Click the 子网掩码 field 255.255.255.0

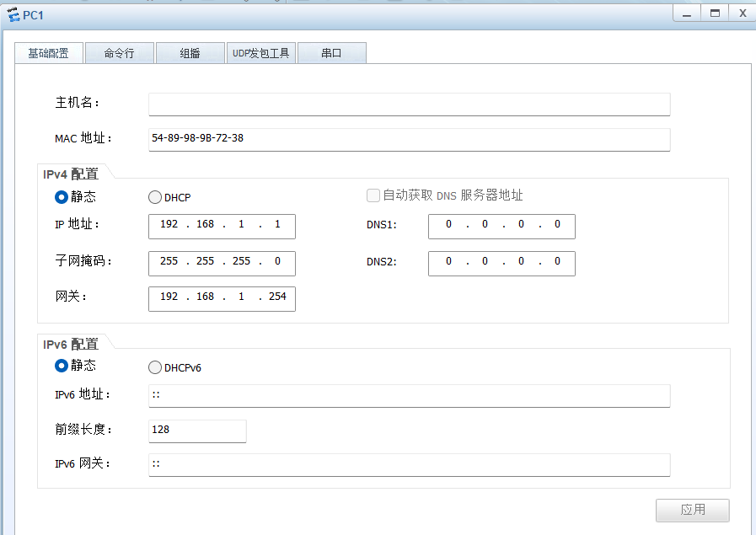click(x=222, y=263)
